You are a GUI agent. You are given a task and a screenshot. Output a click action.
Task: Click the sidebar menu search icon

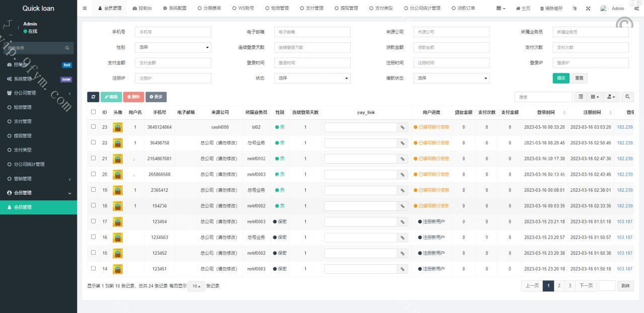pyautogui.click(x=67, y=48)
